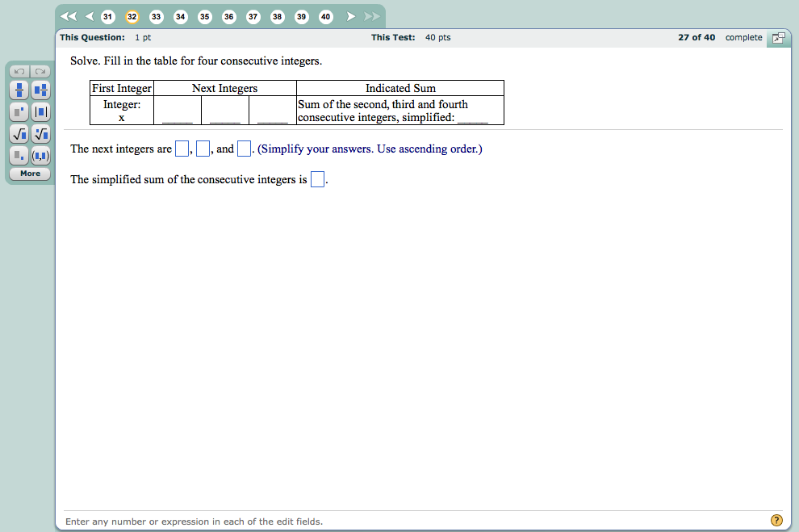Insert a square root symbol
Screen dimensions: 799x532
coord(19,133)
